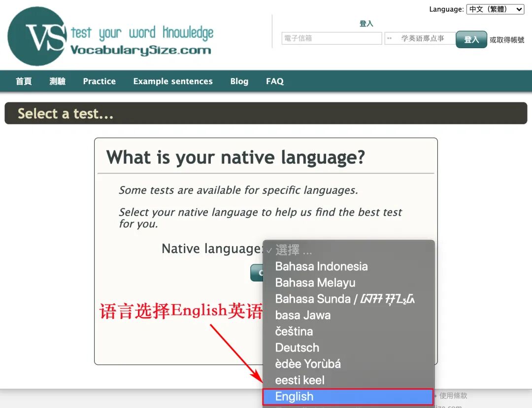
Task: Choose eesti keel from the language list
Action: tap(348, 380)
